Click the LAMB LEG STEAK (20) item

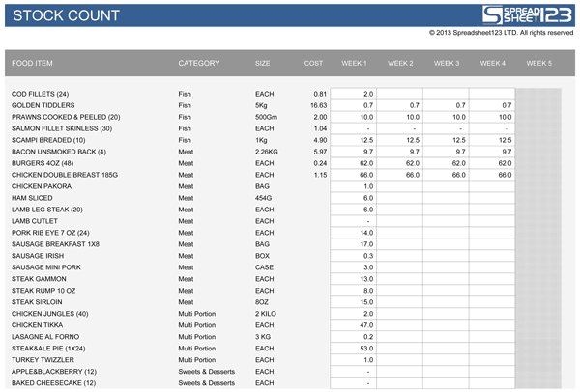[47, 210]
